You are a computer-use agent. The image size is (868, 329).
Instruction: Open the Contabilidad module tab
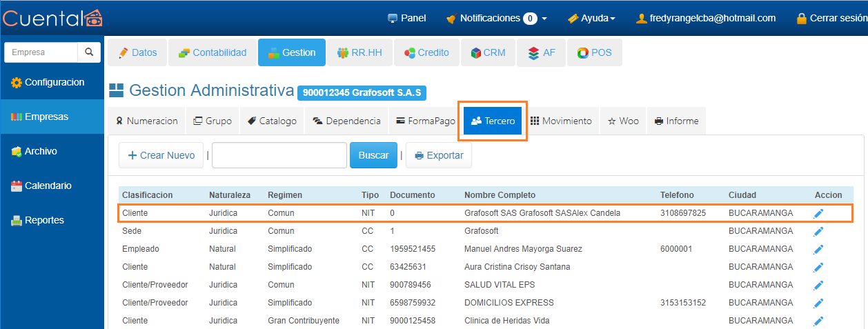pyautogui.click(x=213, y=52)
